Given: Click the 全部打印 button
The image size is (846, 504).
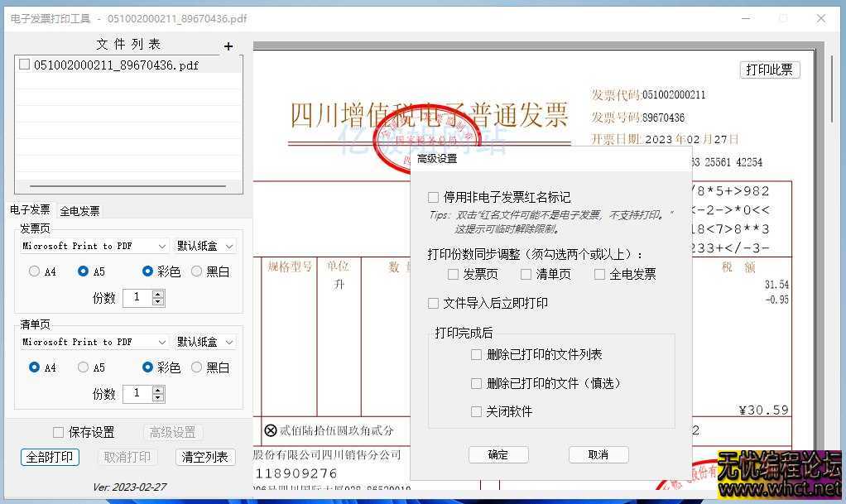Looking at the screenshot, I should [x=50, y=456].
